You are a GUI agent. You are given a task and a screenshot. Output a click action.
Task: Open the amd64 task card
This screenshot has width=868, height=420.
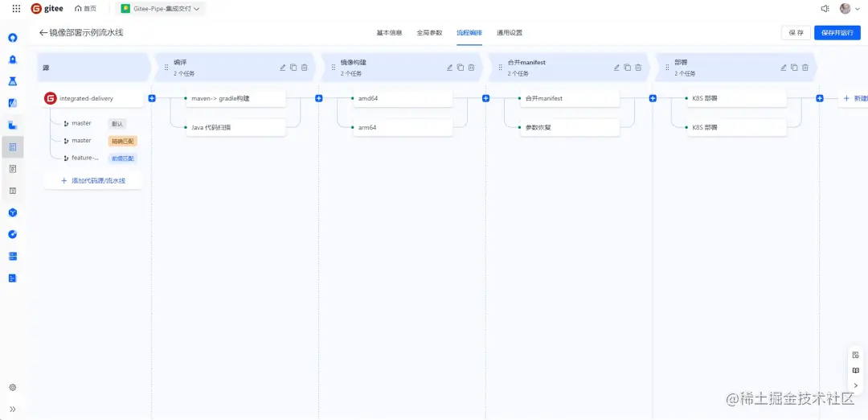(x=403, y=98)
